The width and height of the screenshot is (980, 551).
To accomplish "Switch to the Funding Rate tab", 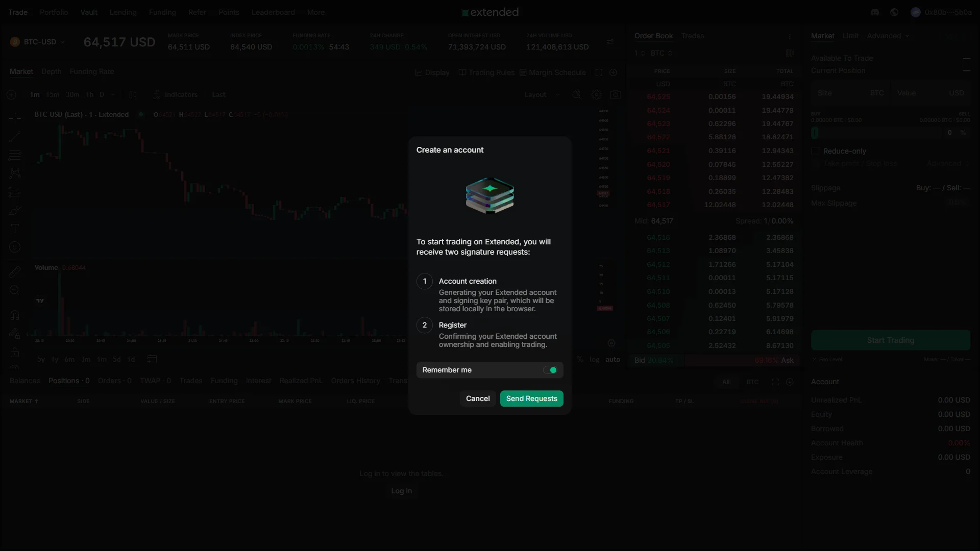I will pyautogui.click(x=92, y=72).
